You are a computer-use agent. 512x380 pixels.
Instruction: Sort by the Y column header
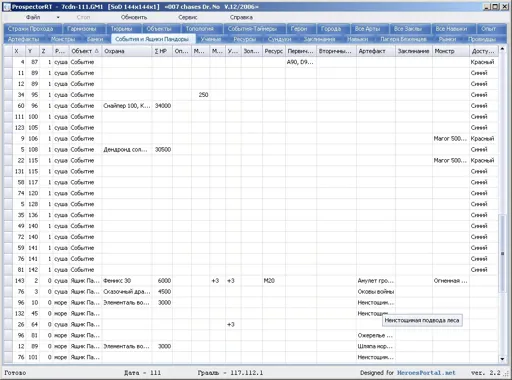[x=32, y=51]
